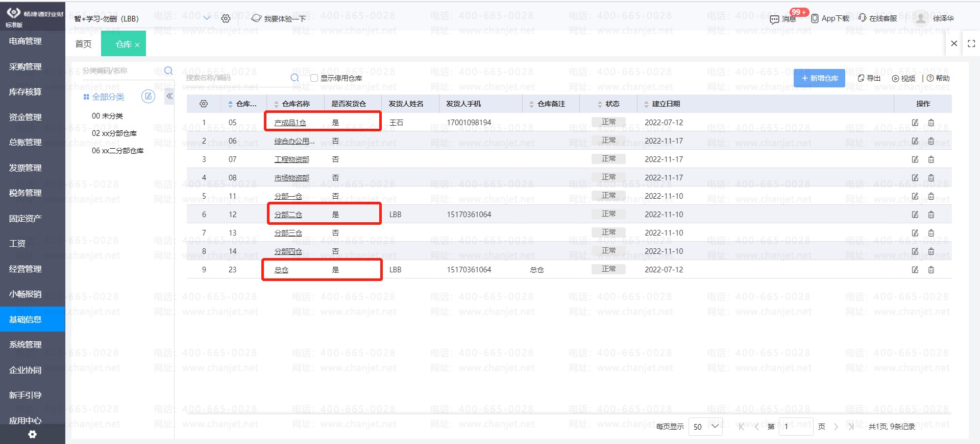Screen dimensions: 980x444
Task: Select the 00 未分类 category
Action: click(107, 116)
